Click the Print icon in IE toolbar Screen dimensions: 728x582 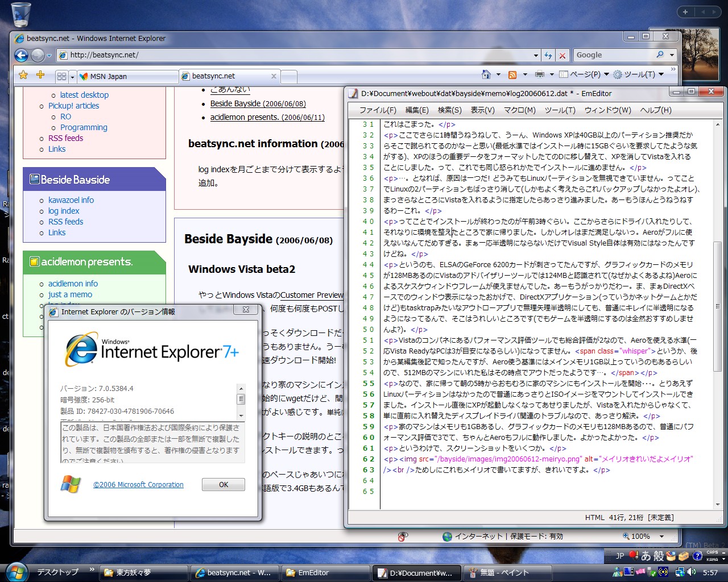click(x=539, y=74)
